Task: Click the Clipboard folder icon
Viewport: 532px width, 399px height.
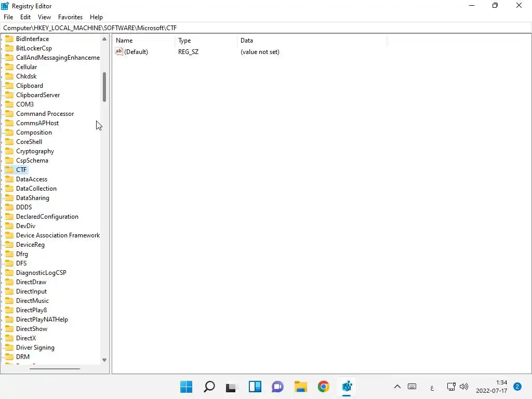Action: click(x=9, y=86)
